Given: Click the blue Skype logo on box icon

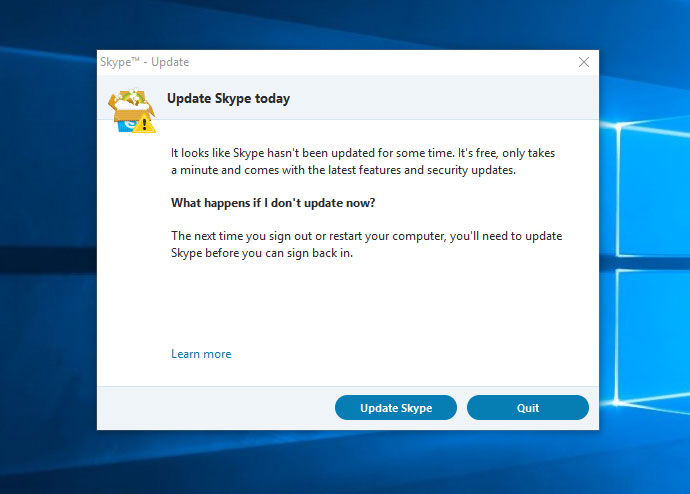Looking at the screenshot, I should click(x=125, y=122).
